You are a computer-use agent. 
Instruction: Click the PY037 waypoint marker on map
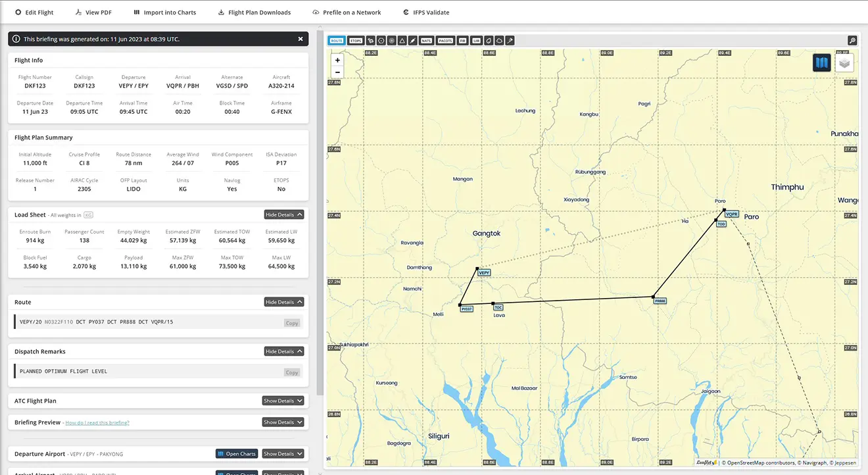[x=466, y=309]
